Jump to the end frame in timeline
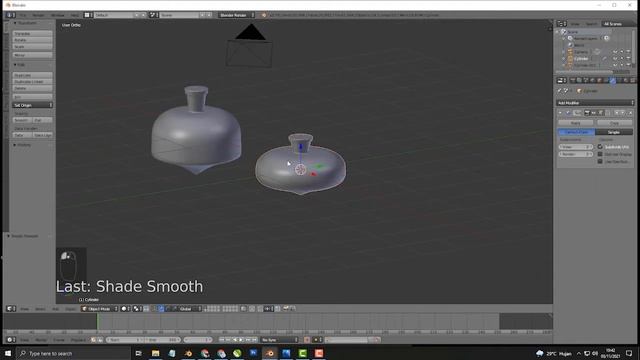The image size is (640, 360). (x=254, y=340)
